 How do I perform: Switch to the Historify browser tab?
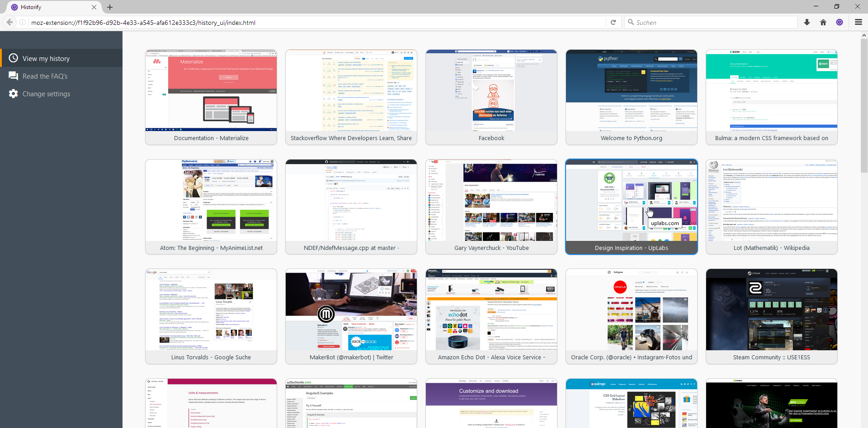point(45,7)
